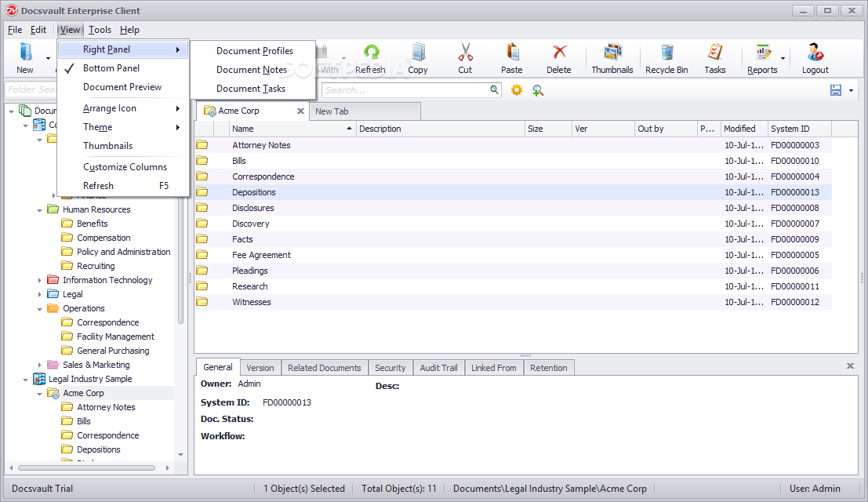Switch to the Version tab
The height and width of the screenshot is (502, 868).
coord(260,368)
